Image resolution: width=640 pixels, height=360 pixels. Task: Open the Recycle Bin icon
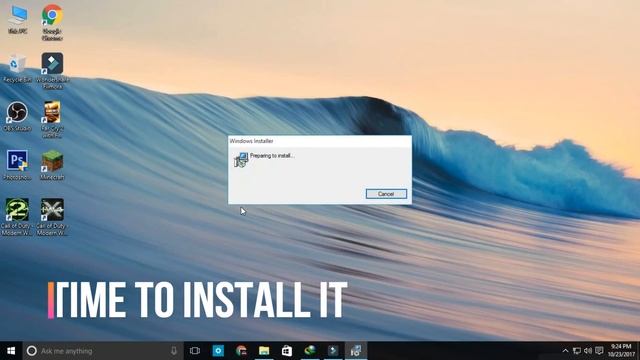pyautogui.click(x=17, y=68)
